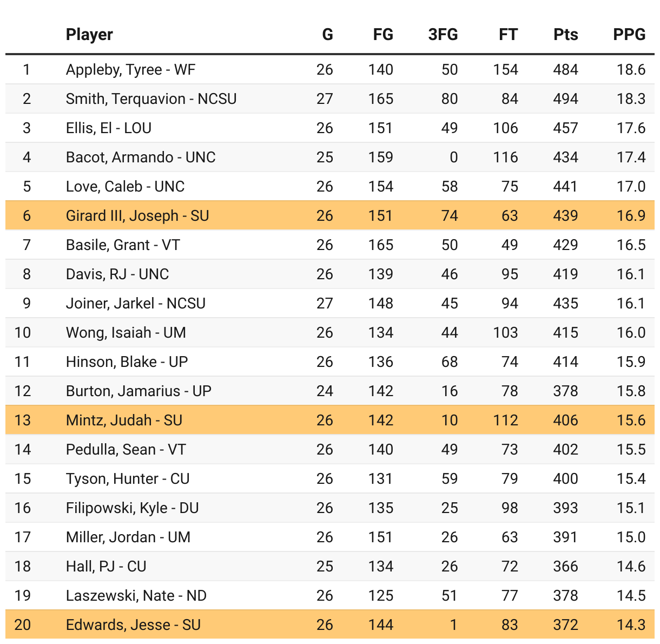Sort by the Pts column header

tap(566, 35)
